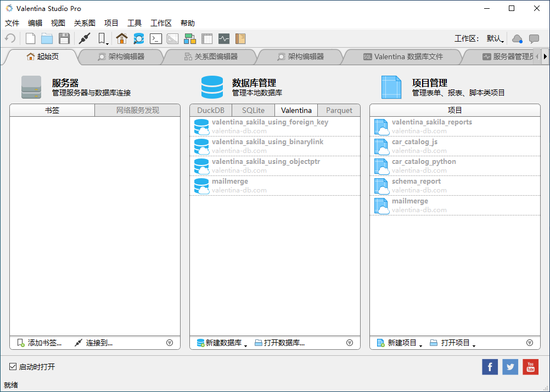Click the 打开数据库... button
The image size is (550, 392).
tap(279, 343)
